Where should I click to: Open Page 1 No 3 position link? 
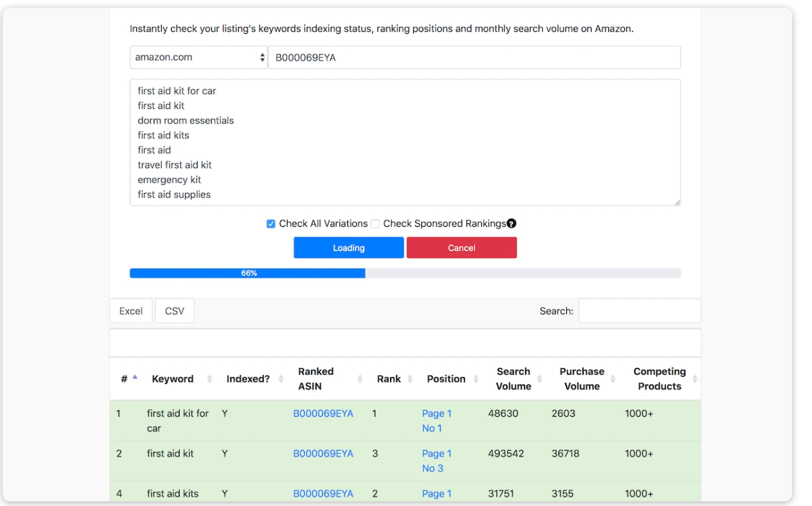[437, 461]
